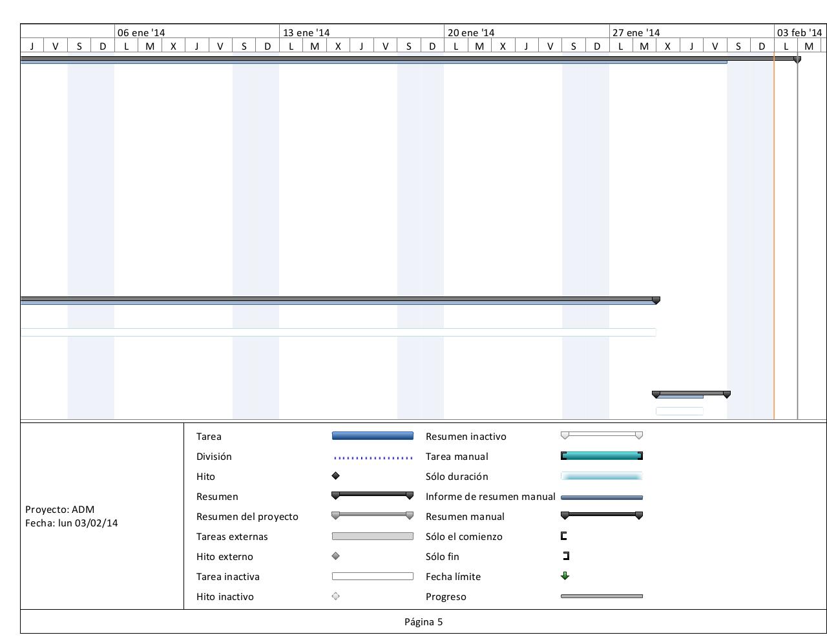
Task: Click the División dotted line symbol
Action: pyautogui.click(x=373, y=458)
